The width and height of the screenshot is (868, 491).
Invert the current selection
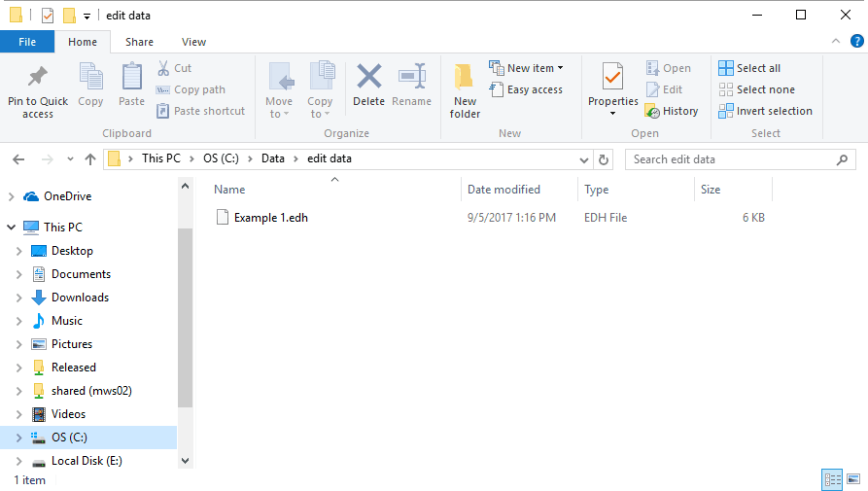(766, 111)
